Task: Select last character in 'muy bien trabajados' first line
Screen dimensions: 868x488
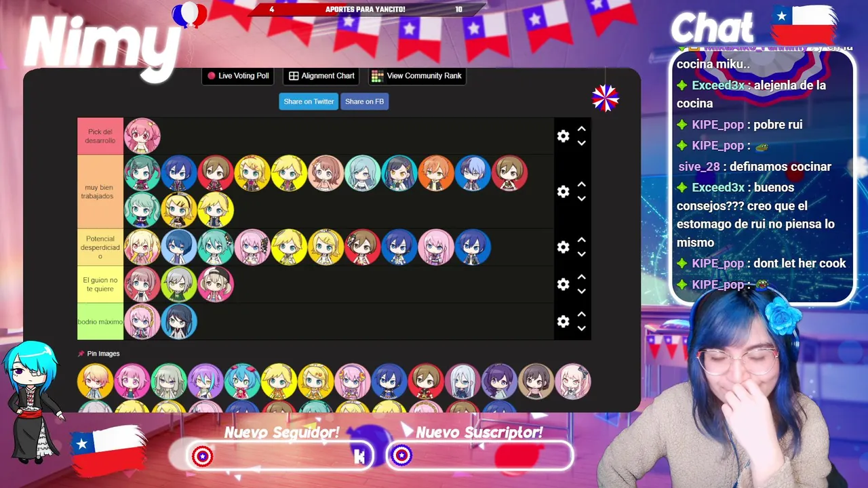Action: pyautogui.click(x=509, y=174)
